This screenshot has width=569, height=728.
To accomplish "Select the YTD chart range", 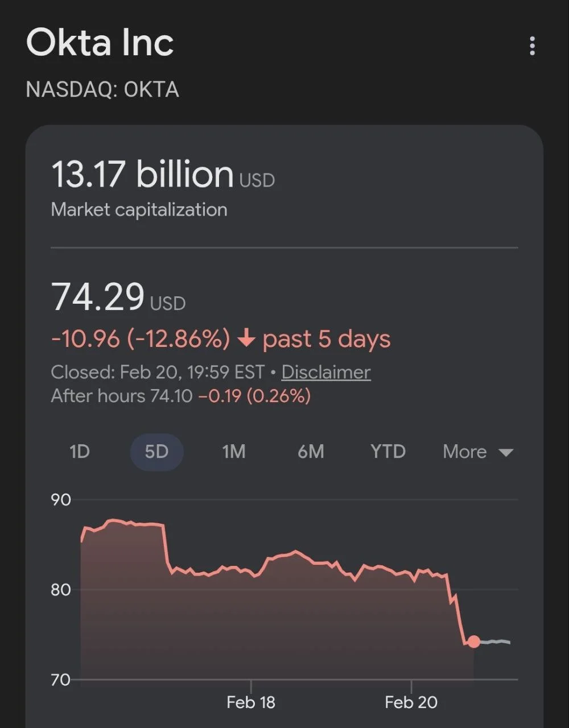I will coord(388,452).
